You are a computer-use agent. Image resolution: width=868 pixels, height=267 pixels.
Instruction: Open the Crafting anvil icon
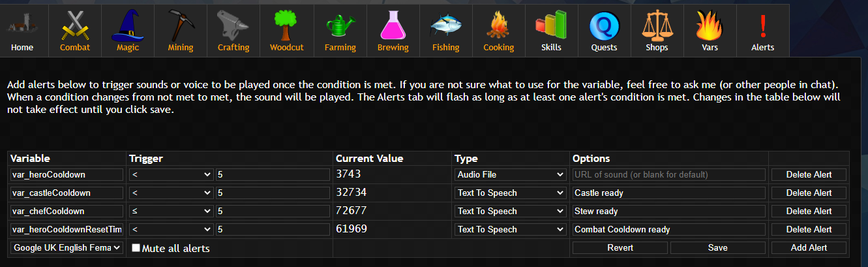pos(233,25)
